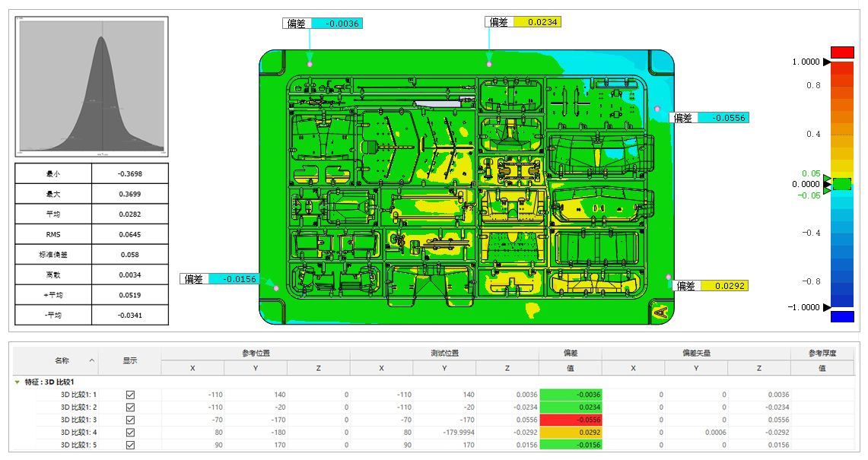Toggle display checkbox for 3D 比较1: 2
The image size is (868, 460).
[130, 408]
